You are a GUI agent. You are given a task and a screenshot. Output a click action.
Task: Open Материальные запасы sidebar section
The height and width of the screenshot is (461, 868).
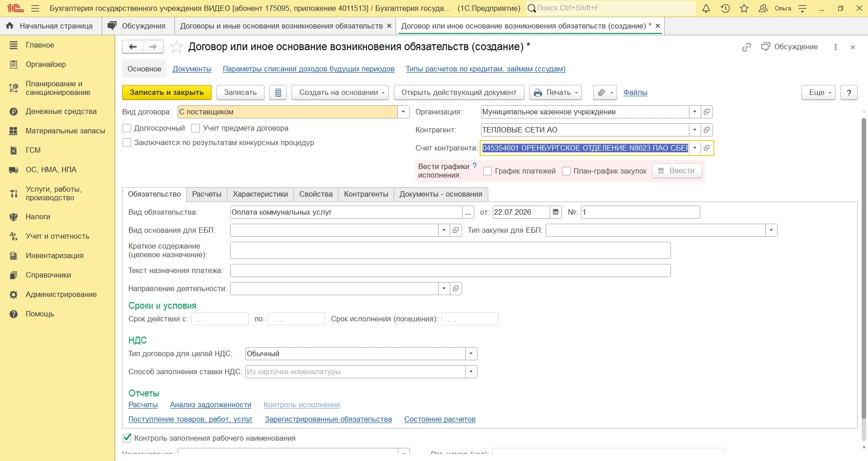57,131
